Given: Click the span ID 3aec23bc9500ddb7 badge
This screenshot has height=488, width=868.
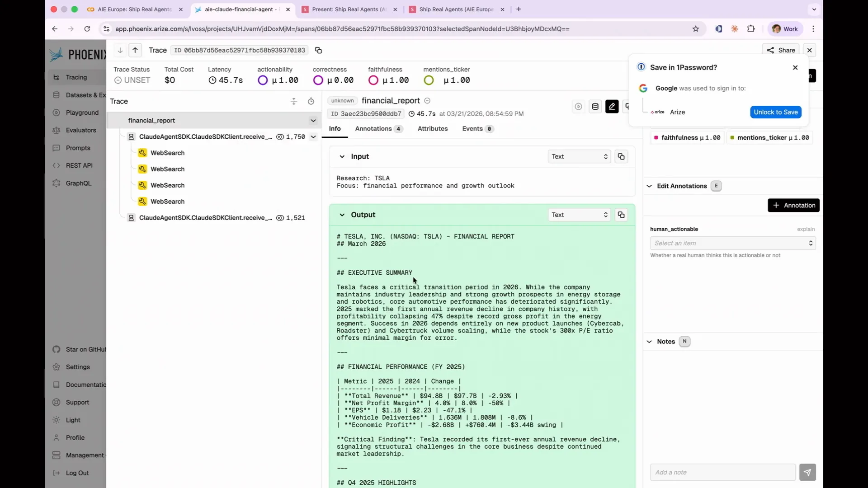Looking at the screenshot, I should coord(365,114).
